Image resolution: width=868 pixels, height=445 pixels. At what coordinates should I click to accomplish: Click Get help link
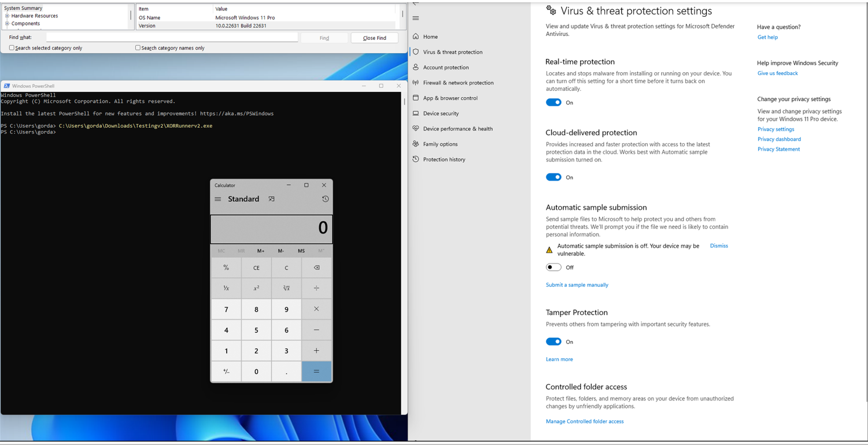pyautogui.click(x=767, y=37)
